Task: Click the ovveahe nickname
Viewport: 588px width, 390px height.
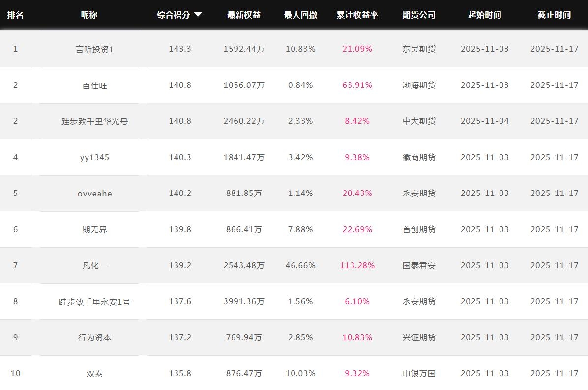Action: (94, 194)
